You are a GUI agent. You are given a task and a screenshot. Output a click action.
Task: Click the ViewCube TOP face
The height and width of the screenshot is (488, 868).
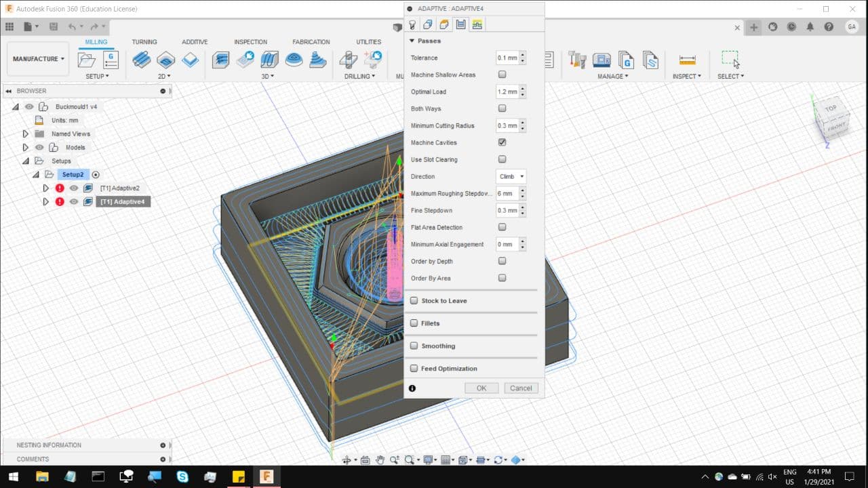click(831, 108)
